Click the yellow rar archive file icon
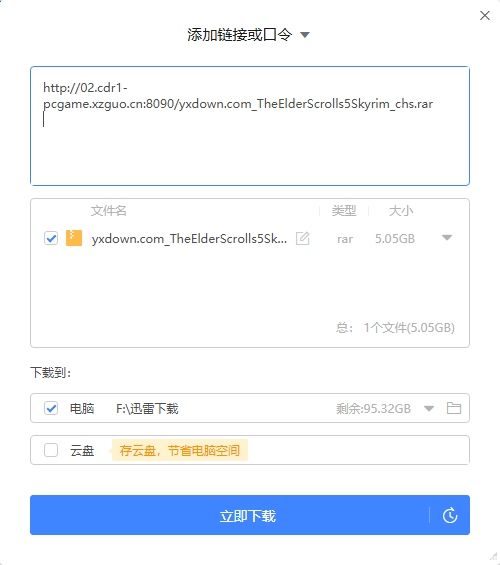500x565 pixels. 74,238
